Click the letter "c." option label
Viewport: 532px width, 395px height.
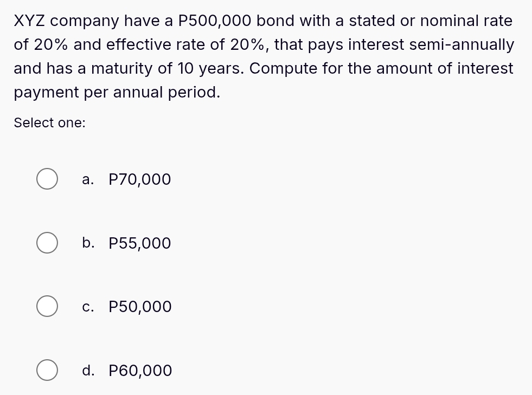(x=88, y=307)
